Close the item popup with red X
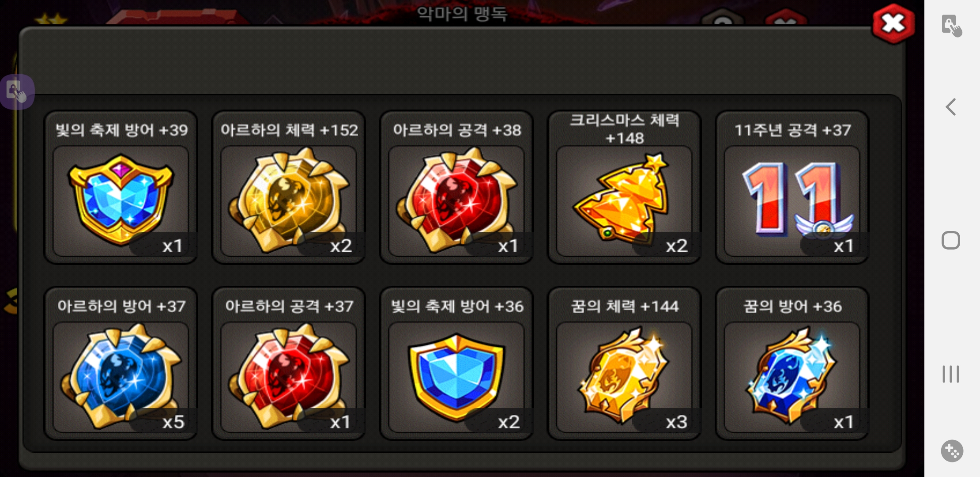Viewport: 980px width, 477px height. 893,24
